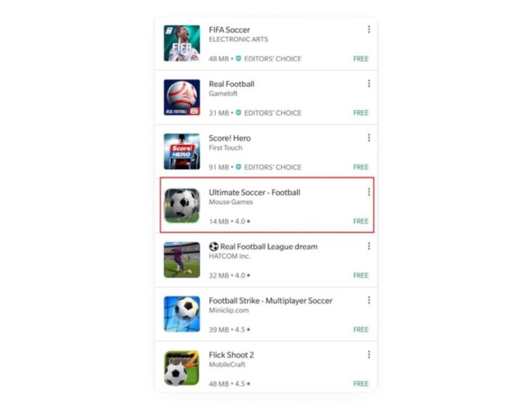The height and width of the screenshot is (407, 532).
Task: Open three-dot menu for Real Football
Action: [x=369, y=84]
